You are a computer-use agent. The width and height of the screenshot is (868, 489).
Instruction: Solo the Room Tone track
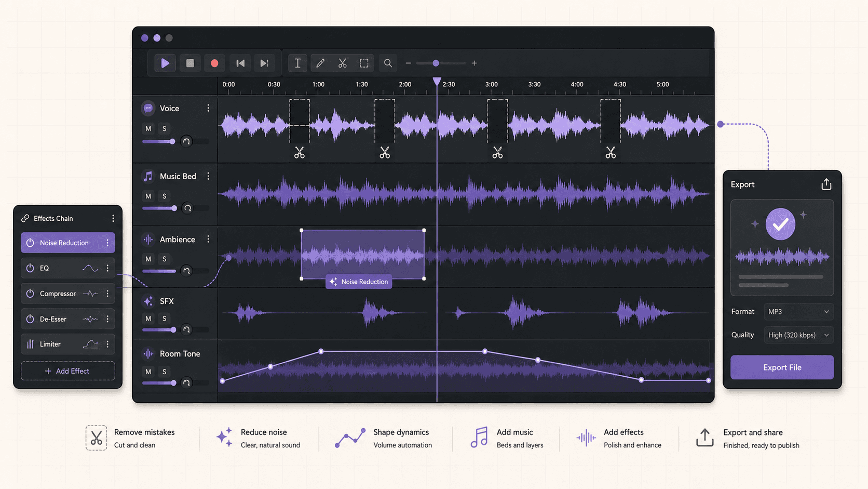coord(165,372)
